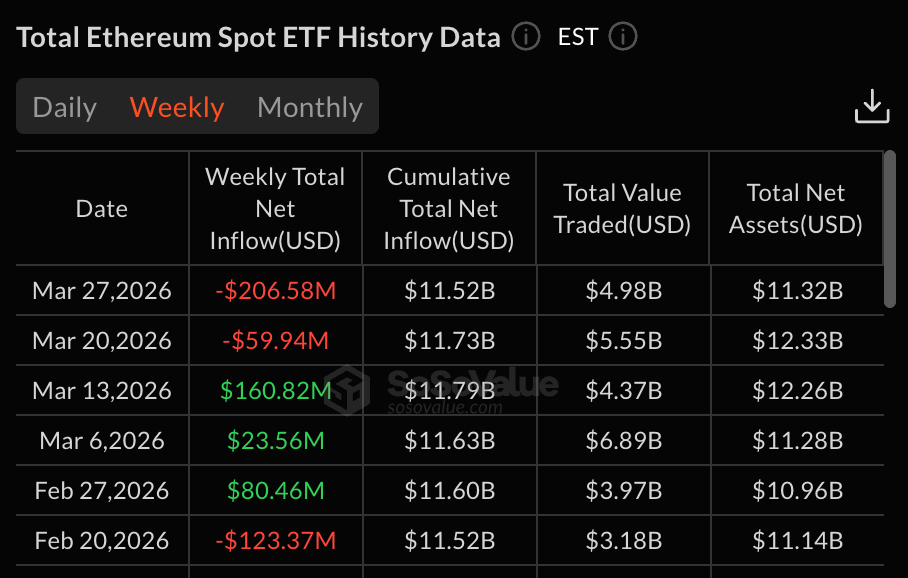
Task: Click the Date column header
Action: coord(102,209)
